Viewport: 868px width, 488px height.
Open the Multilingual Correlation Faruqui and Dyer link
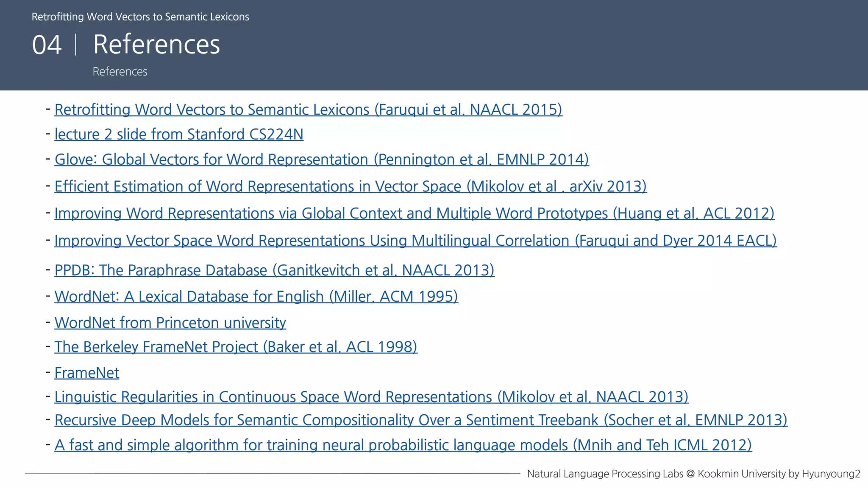pyautogui.click(x=415, y=241)
